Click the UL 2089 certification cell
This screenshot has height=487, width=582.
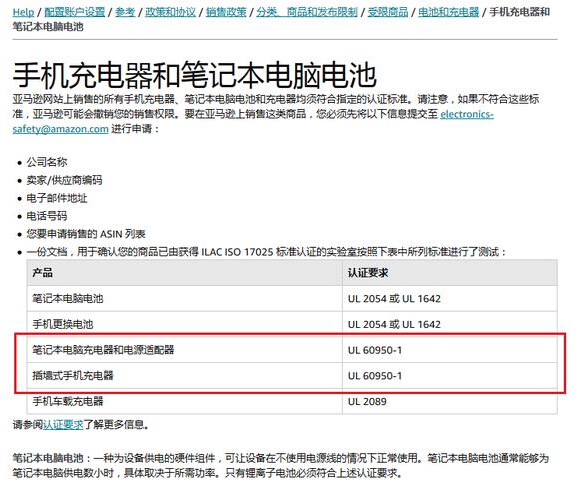(450, 401)
